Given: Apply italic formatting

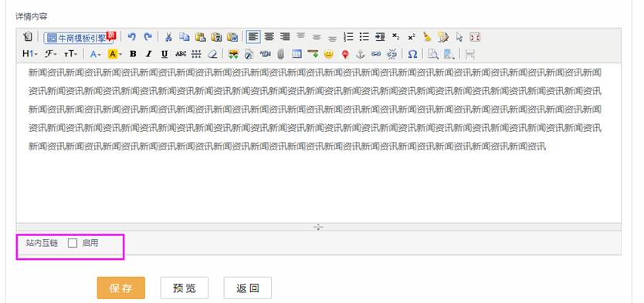Looking at the screenshot, I should pyautogui.click(x=149, y=54).
